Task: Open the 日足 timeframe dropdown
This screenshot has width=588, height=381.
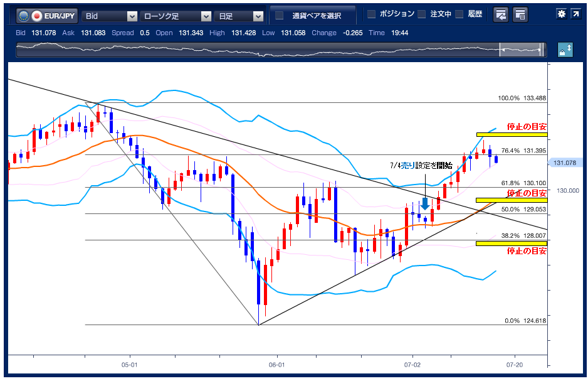Action: [x=238, y=16]
